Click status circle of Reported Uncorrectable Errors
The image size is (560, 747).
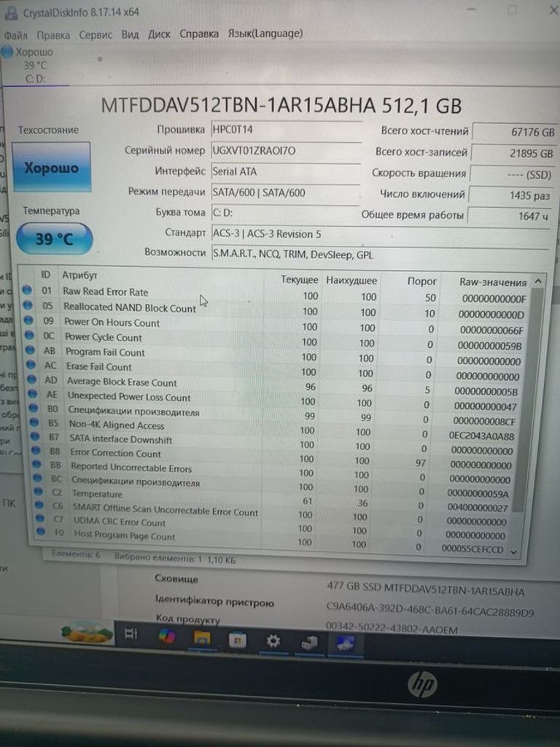tap(37, 464)
